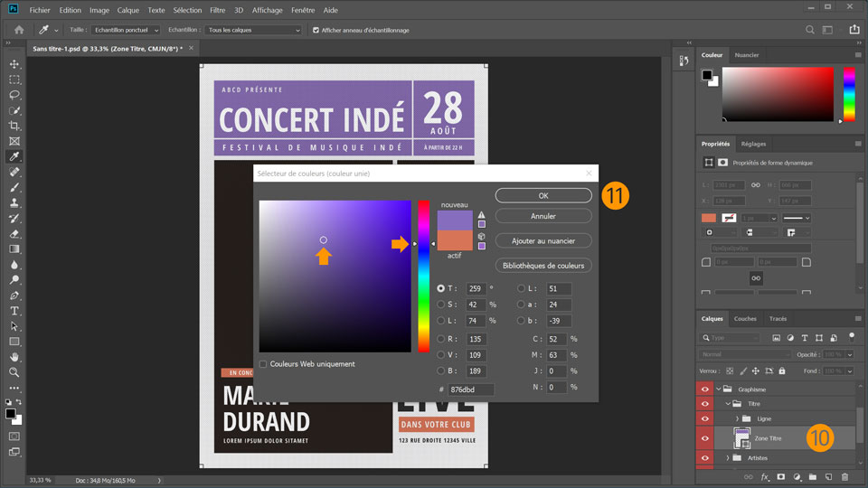Click the foreground color swatch in toolbox
The height and width of the screenshot is (488, 868).
click(x=10, y=413)
